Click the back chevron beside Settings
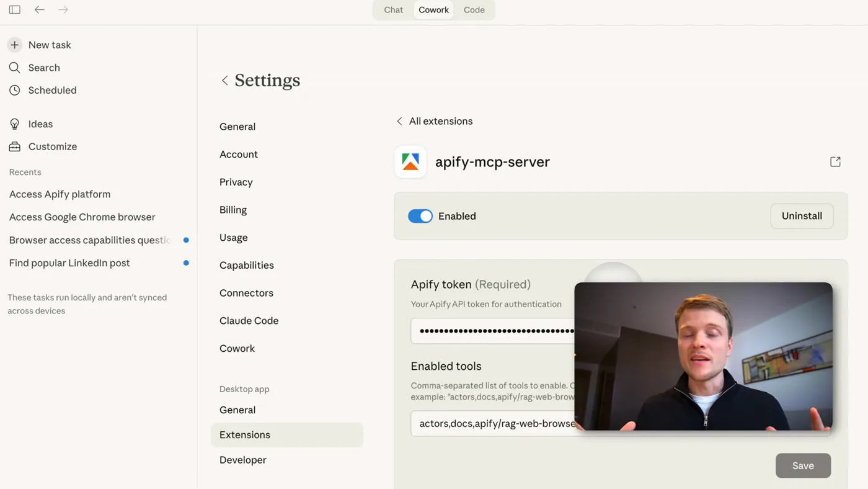 [224, 80]
